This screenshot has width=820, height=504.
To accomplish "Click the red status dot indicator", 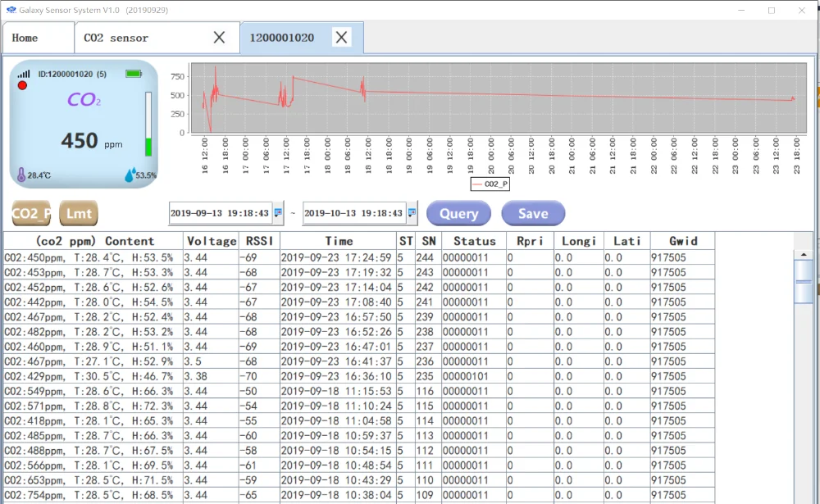I will pos(22,85).
